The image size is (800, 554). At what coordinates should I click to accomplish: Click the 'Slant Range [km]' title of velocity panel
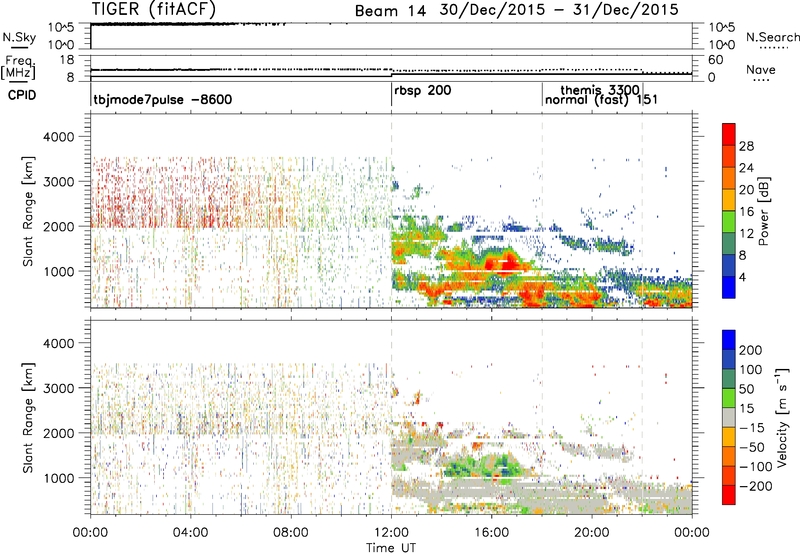[x=28, y=418]
